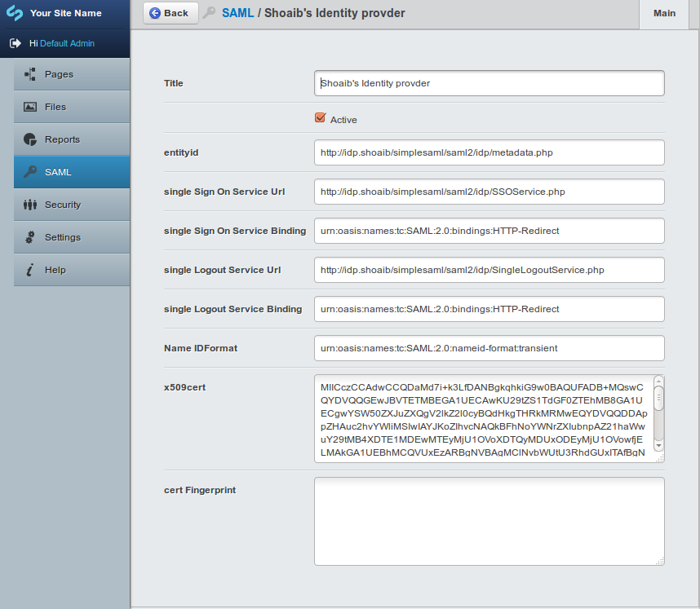This screenshot has height=609, width=700.
Task: Click the x509cert label
Action: (x=184, y=387)
